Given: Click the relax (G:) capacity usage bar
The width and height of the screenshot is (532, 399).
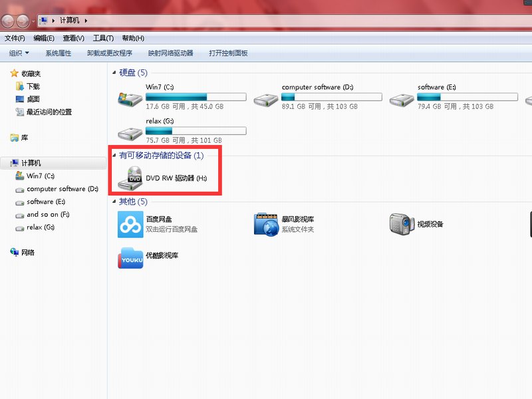Looking at the screenshot, I should tap(196, 131).
